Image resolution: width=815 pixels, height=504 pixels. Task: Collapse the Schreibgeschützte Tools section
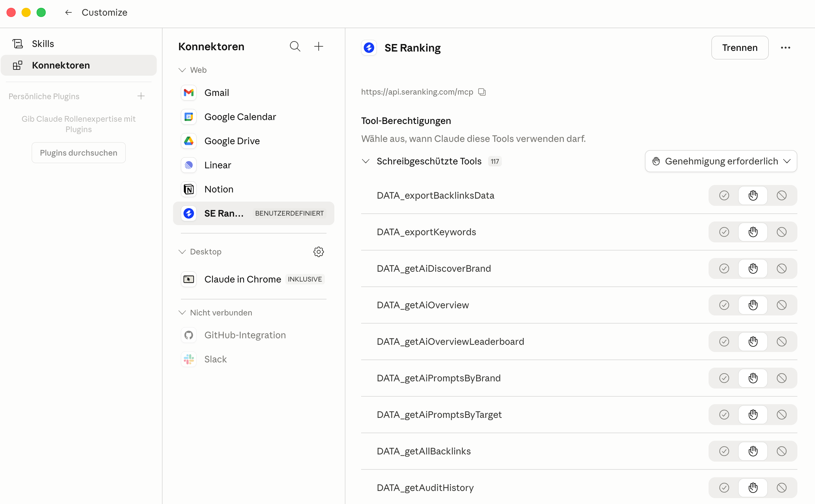coord(366,161)
